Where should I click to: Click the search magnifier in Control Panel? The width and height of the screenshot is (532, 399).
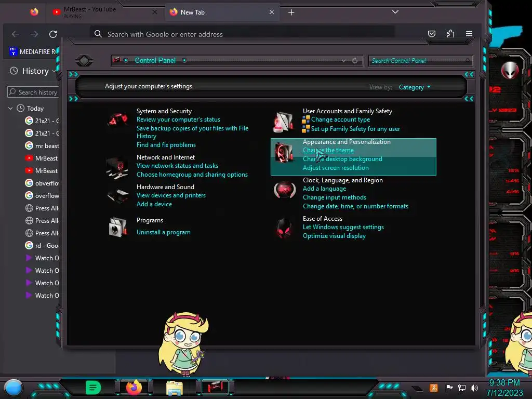click(468, 61)
